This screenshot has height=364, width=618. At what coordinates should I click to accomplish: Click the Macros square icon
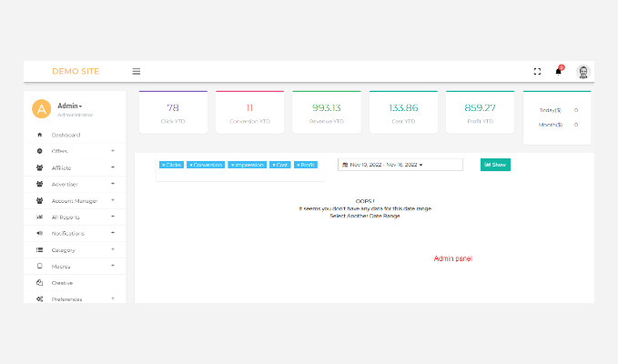tap(39, 267)
